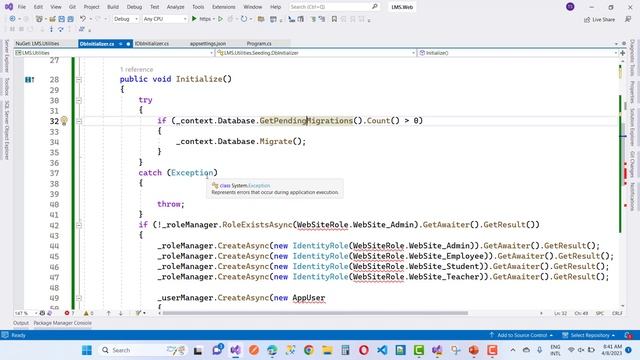Click the lightbulb quick actions icon
The width and height of the screenshot is (640, 360).
click(64, 120)
